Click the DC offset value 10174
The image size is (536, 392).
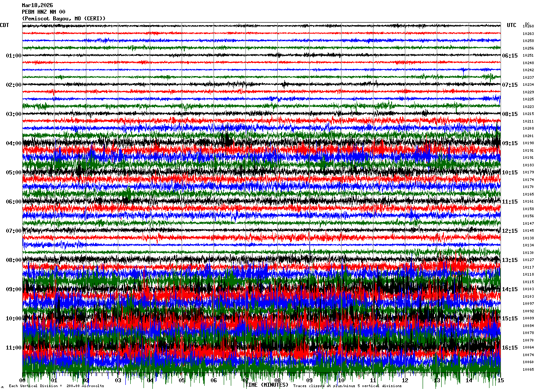click(528, 180)
